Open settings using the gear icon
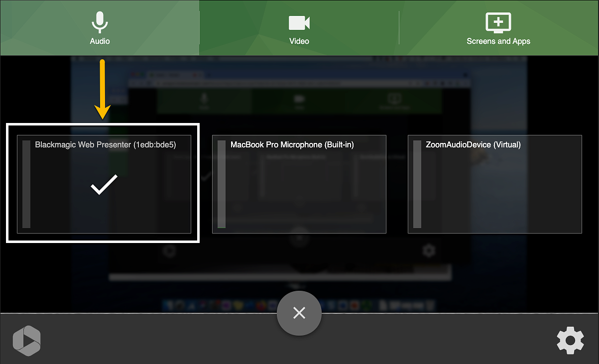The height and width of the screenshot is (364, 599). (x=570, y=341)
